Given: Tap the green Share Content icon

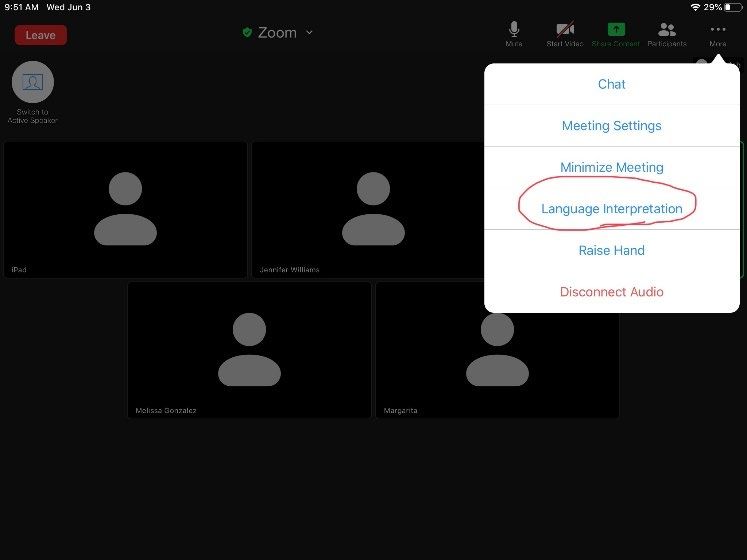Looking at the screenshot, I should tap(616, 31).
